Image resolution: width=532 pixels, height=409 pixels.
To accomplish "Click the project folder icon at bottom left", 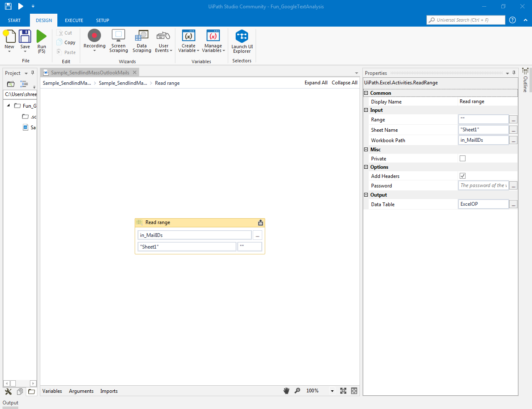I will pyautogui.click(x=32, y=392).
